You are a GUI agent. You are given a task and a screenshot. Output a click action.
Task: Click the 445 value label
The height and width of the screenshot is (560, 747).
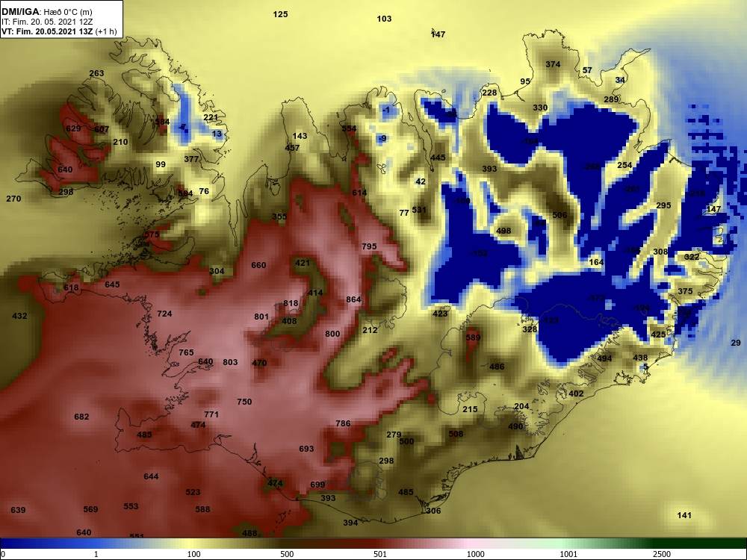(438, 158)
